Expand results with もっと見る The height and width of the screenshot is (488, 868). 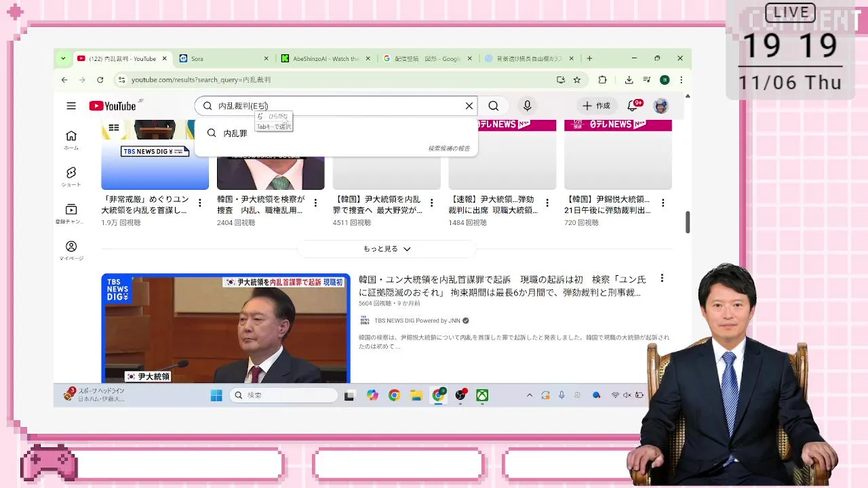point(387,249)
